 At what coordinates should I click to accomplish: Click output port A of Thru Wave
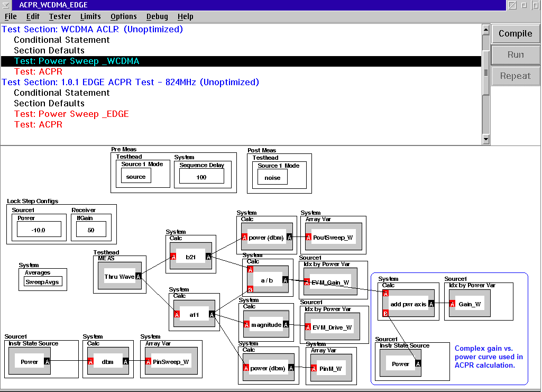(x=138, y=276)
